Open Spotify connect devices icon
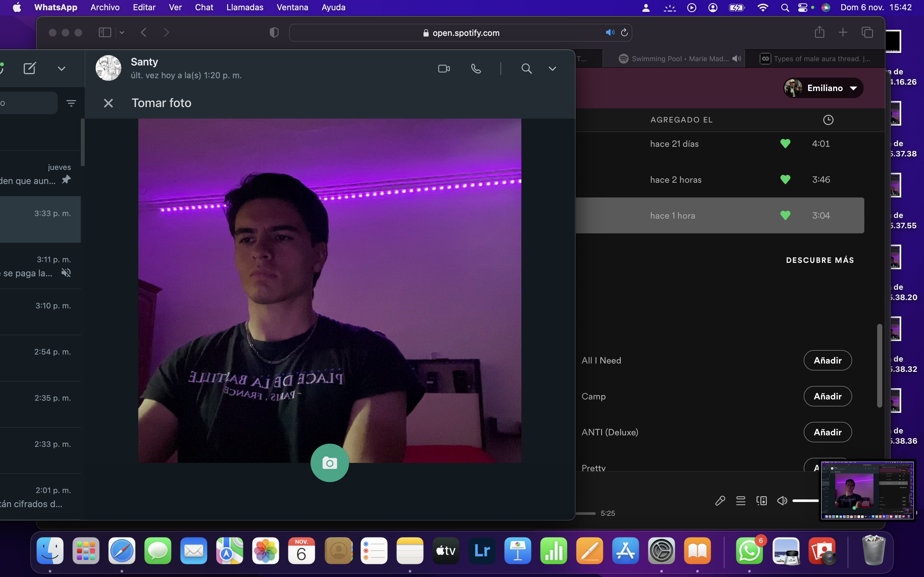The width and height of the screenshot is (924, 577). point(761,501)
